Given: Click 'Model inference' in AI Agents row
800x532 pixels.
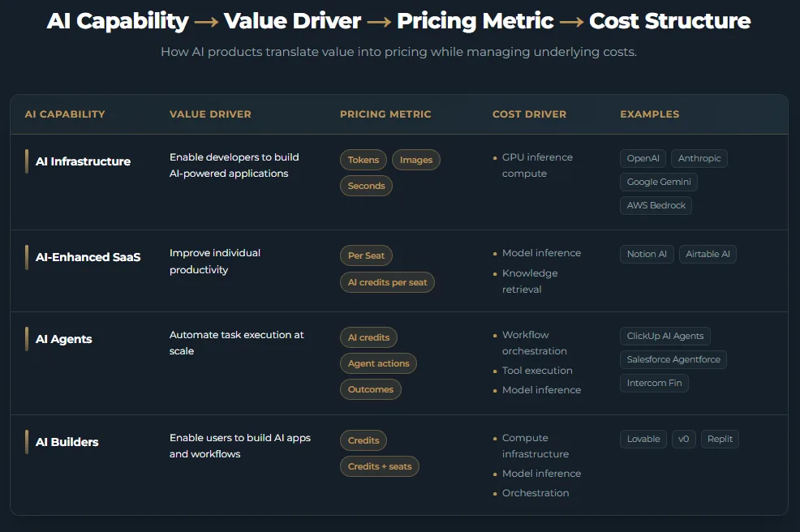Looking at the screenshot, I should click(x=541, y=390).
